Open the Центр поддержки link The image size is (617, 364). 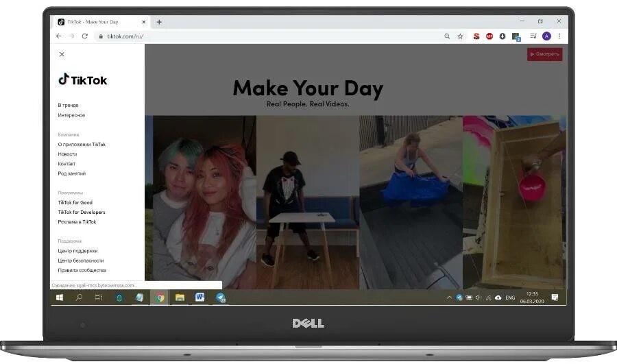[77, 251]
